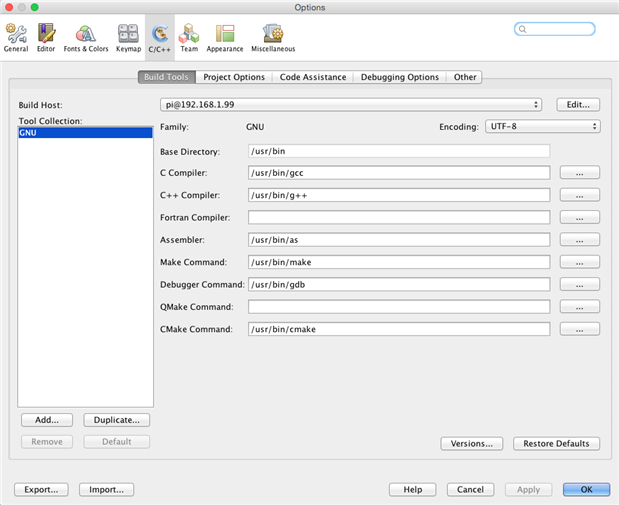Open Appearance settings
Viewport: 619px width, 505px height.
[225, 37]
